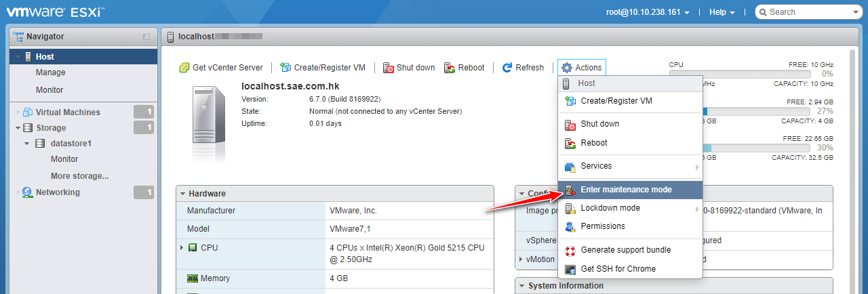The image size is (868, 294).
Task: Expand the Virtual Machines tree node
Action: coord(18,112)
